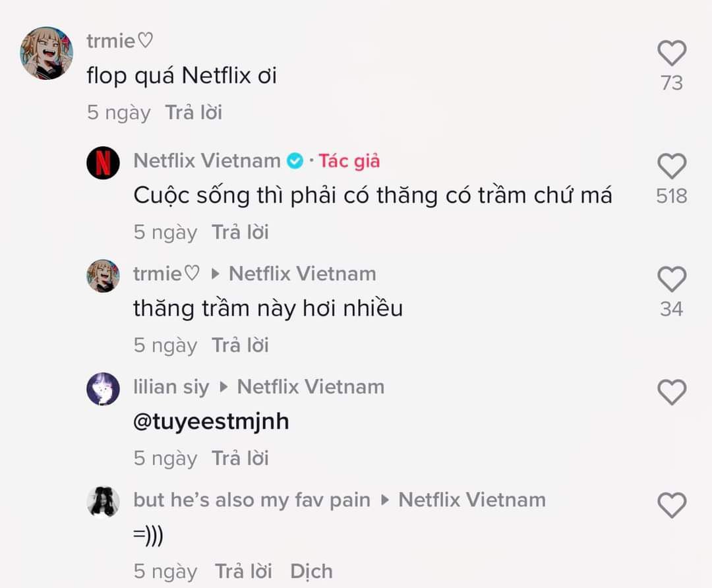Open 'but he's also my fav pain' avatar
Screen dimensions: 712x588
[103, 502]
